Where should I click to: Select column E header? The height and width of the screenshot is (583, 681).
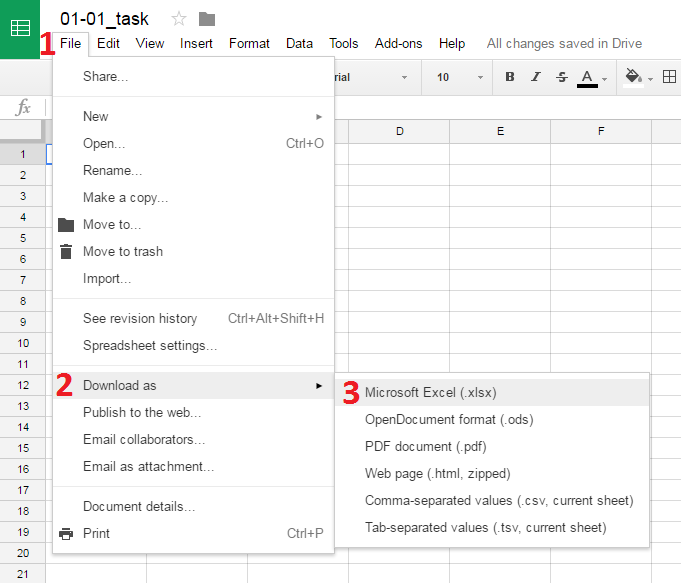500,131
